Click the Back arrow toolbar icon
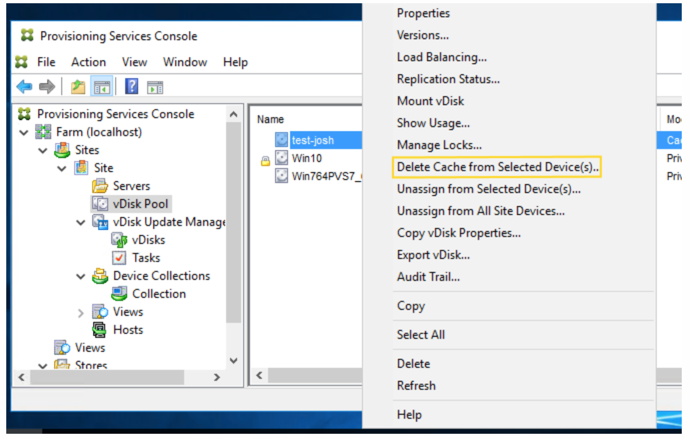The image size is (690, 439). coord(24,87)
